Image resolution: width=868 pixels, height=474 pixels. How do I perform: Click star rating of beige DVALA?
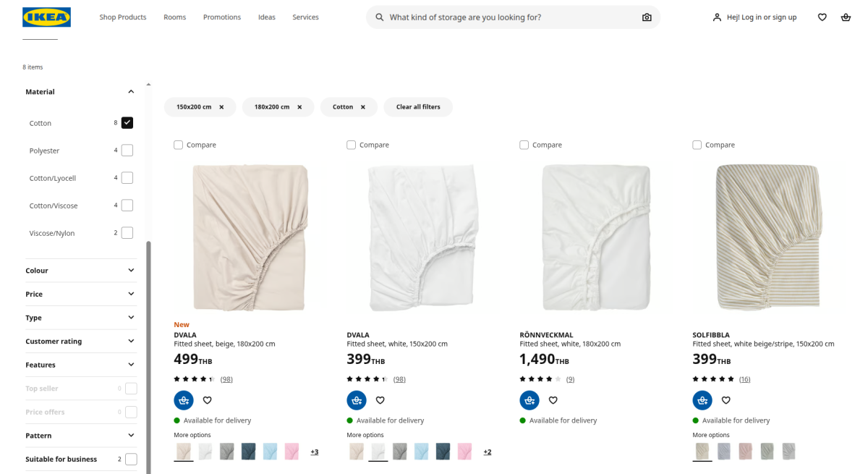tap(194, 379)
